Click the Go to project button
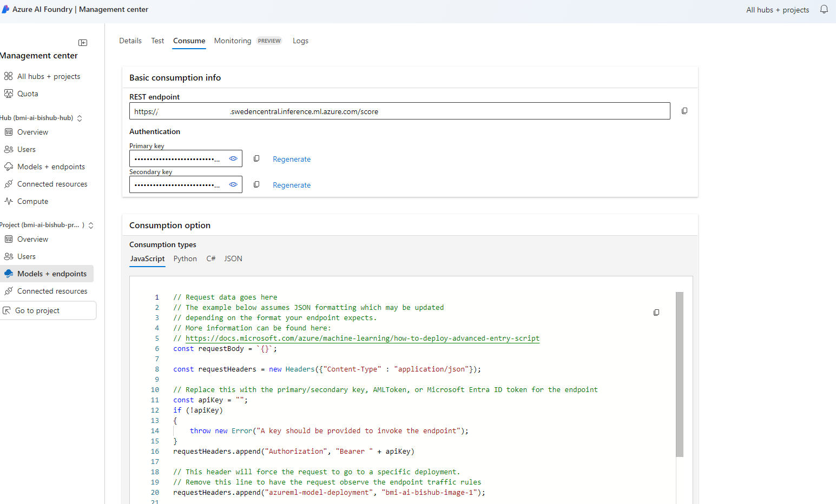This screenshot has width=836, height=504. (48, 310)
